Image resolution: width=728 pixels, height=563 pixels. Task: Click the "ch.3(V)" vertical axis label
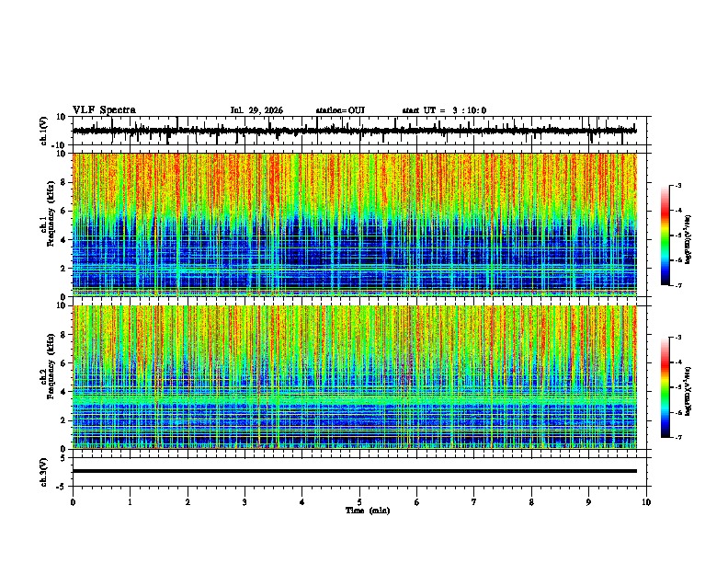44,472
